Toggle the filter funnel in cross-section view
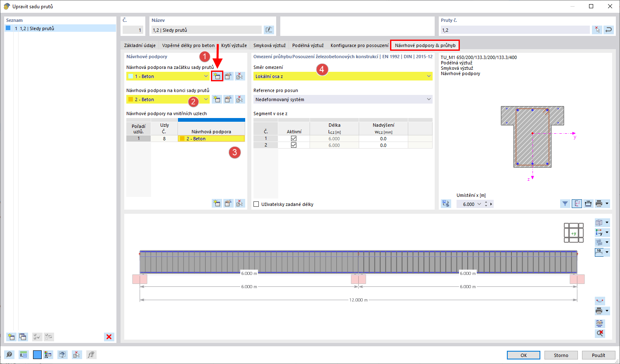Image resolution: width=620 pixels, height=364 pixels. pyautogui.click(x=565, y=203)
